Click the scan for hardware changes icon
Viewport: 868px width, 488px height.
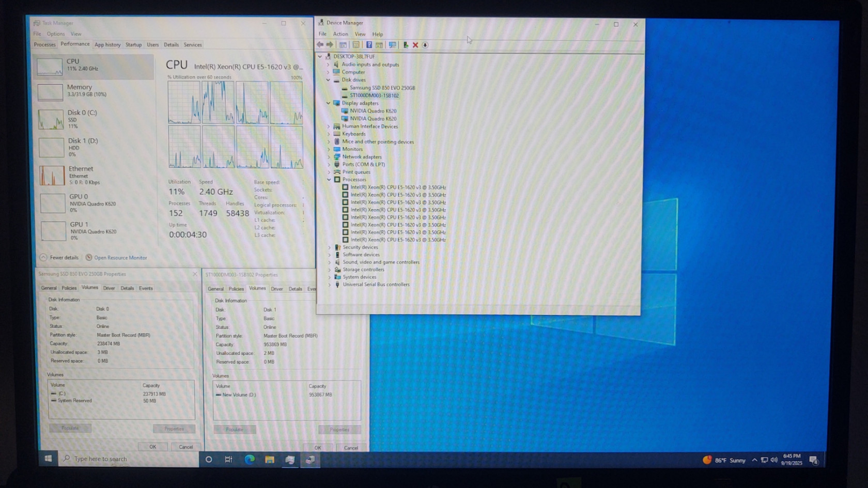click(x=393, y=45)
